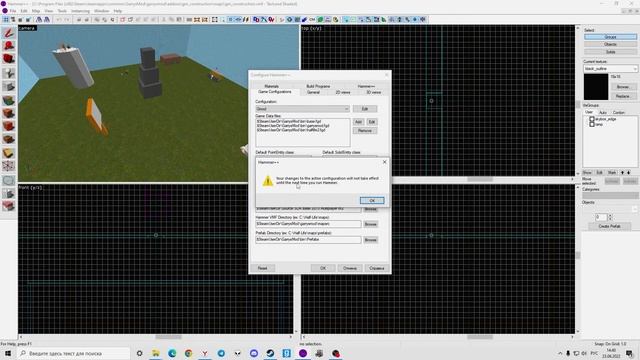The image size is (640, 360).
Task: Switch to 2D views tab
Action: click(x=343, y=92)
